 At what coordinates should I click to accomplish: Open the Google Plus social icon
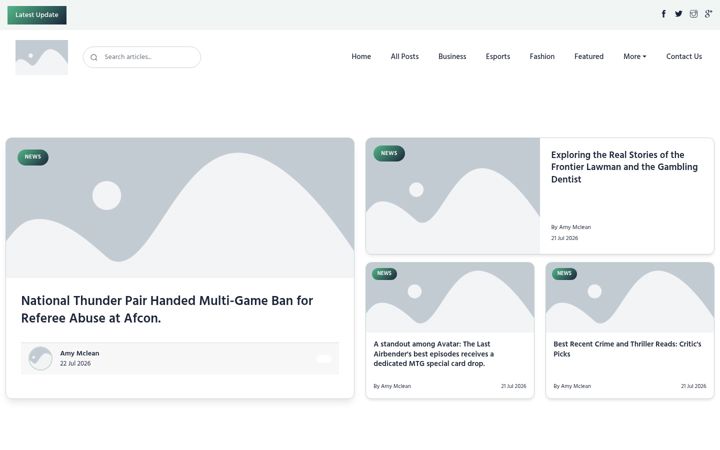(709, 14)
